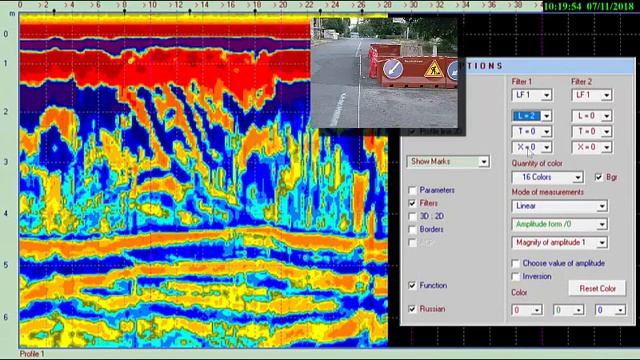Click the road camera video thumbnail

(x=384, y=72)
